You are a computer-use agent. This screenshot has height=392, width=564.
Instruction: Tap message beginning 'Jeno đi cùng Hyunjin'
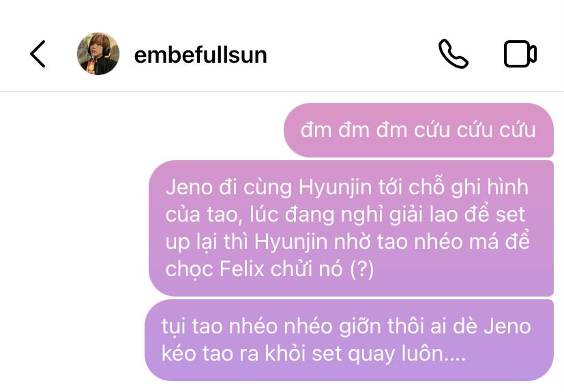click(351, 228)
